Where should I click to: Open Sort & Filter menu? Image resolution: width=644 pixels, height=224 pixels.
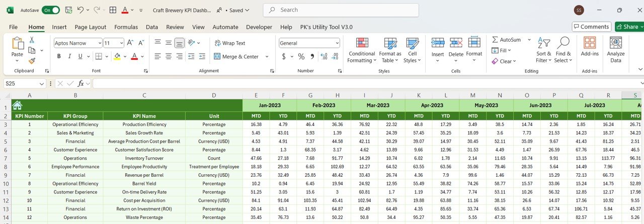[543, 50]
